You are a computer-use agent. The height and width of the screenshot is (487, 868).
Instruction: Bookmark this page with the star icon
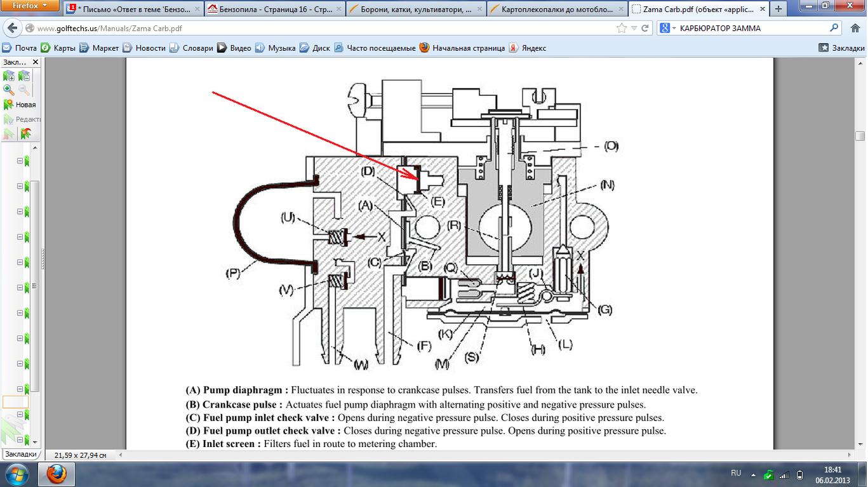[622, 29]
